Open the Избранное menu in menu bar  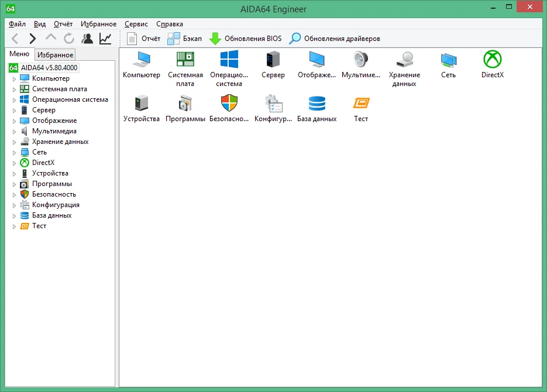(x=99, y=24)
